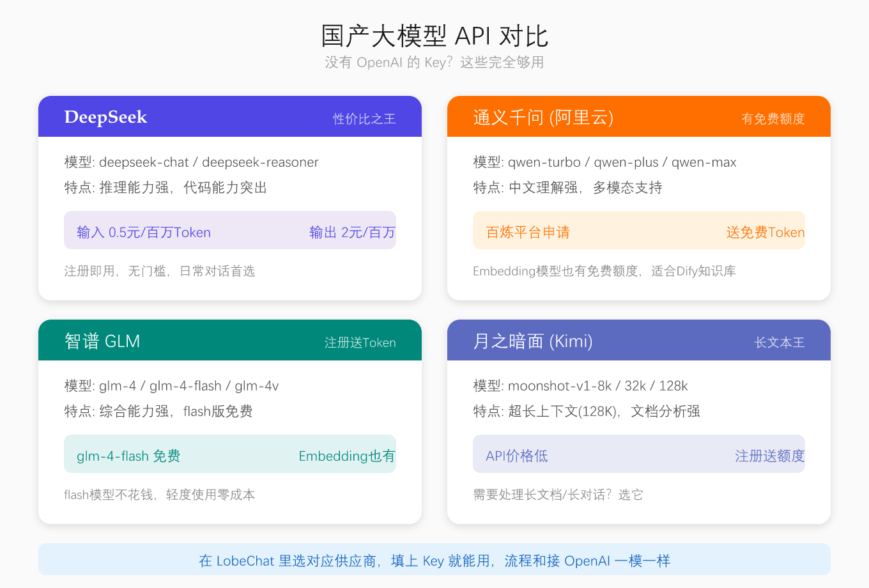Select the "性价比之王" tag
This screenshot has width=869, height=588.
point(364,119)
